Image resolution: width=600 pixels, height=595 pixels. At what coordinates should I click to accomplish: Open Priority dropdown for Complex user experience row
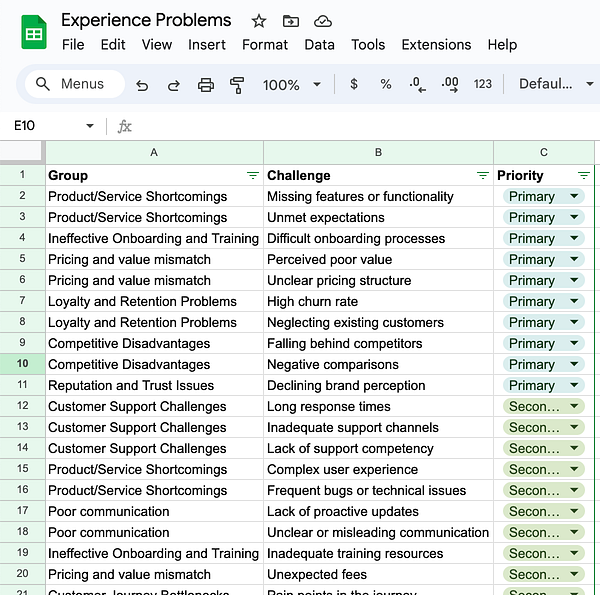[574, 469]
